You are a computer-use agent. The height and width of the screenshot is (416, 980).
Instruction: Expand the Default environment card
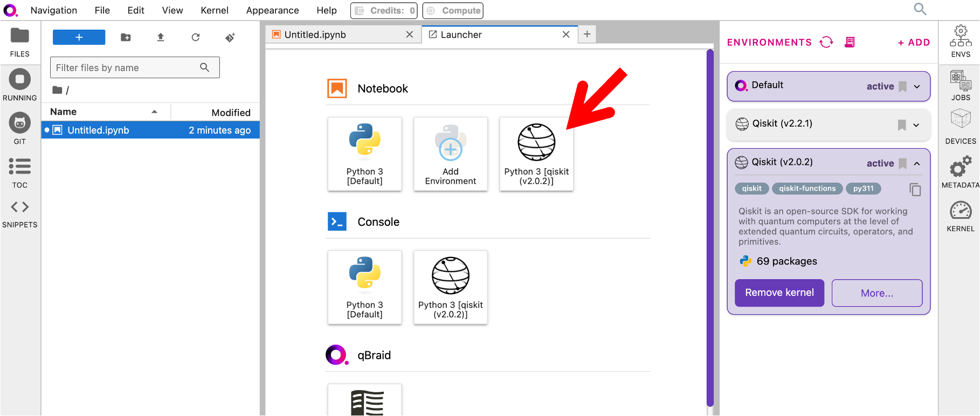coord(917,86)
